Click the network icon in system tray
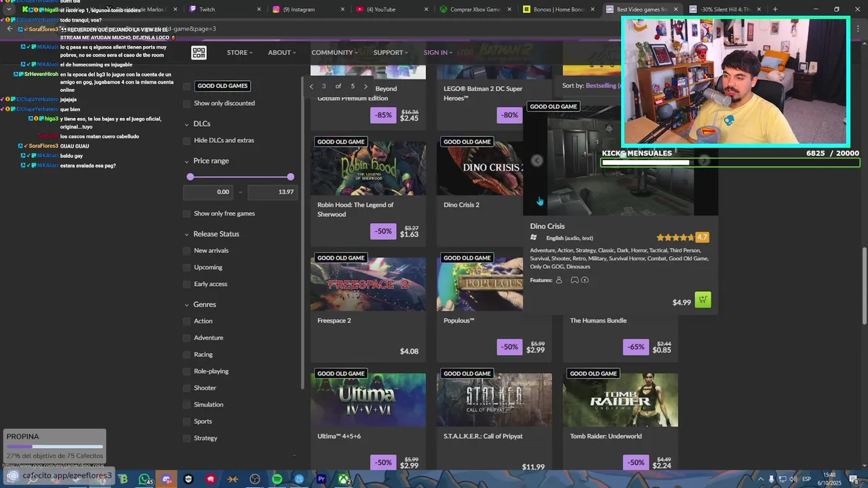The image size is (868, 488). tap(783, 479)
